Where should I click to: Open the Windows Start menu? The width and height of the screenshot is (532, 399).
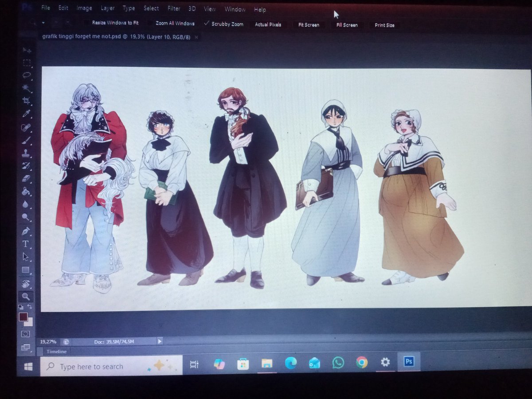pyautogui.click(x=28, y=366)
